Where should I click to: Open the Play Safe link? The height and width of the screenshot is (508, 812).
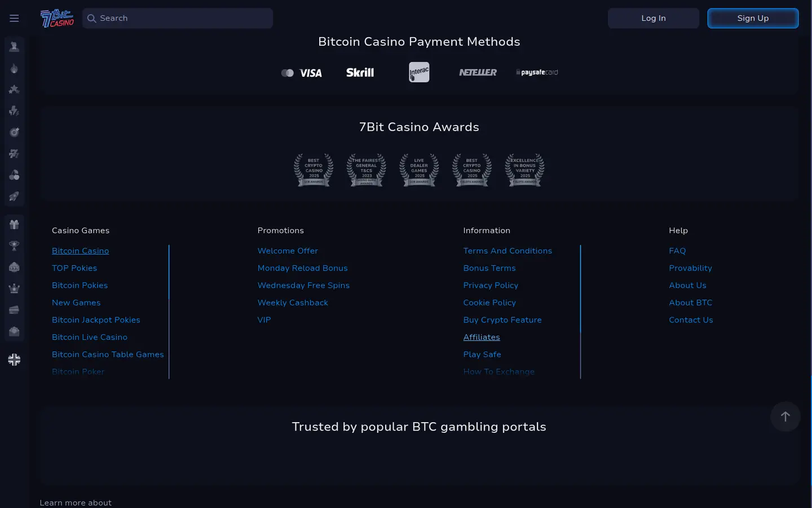tap(482, 354)
